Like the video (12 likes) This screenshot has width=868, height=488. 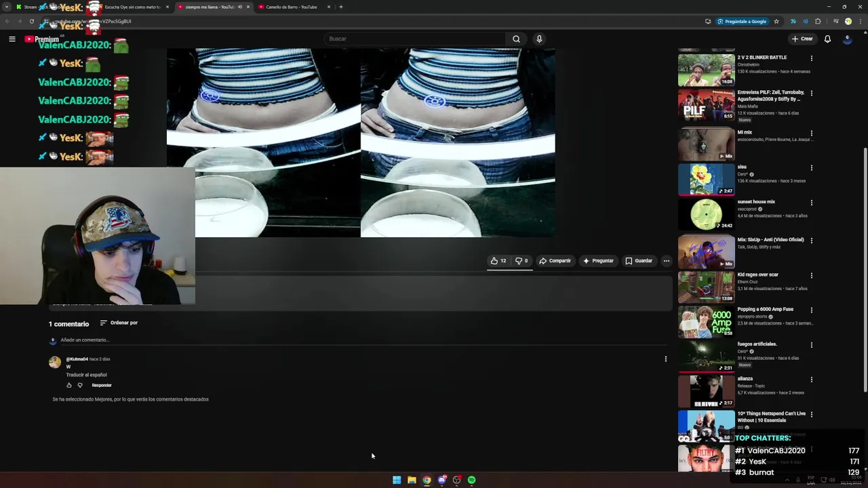(498, 260)
